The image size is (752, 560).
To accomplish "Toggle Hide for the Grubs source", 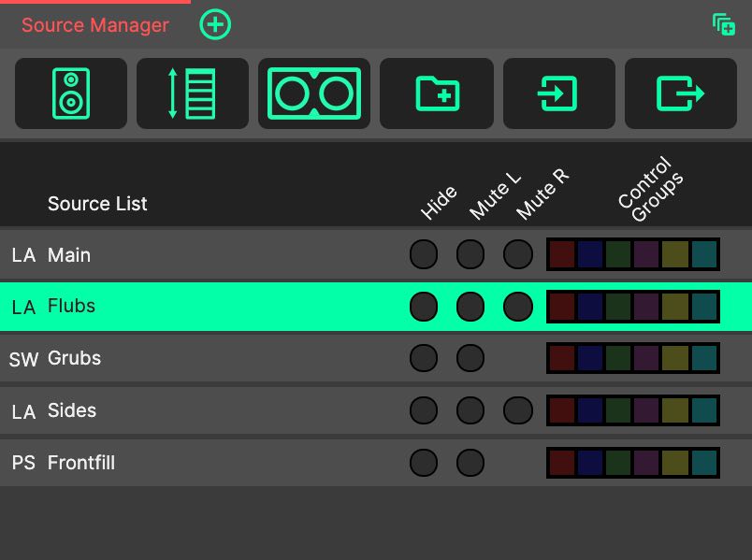I will (x=424, y=358).
